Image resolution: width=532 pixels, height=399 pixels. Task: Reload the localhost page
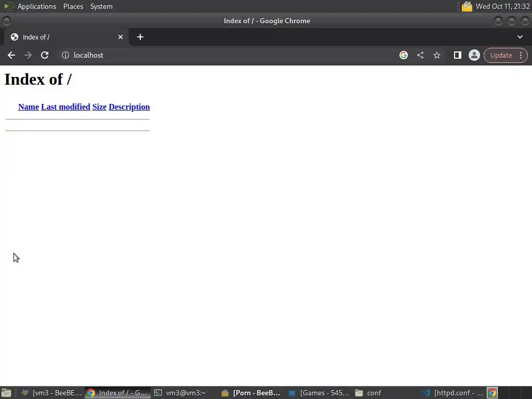click(x=45, y=55)
